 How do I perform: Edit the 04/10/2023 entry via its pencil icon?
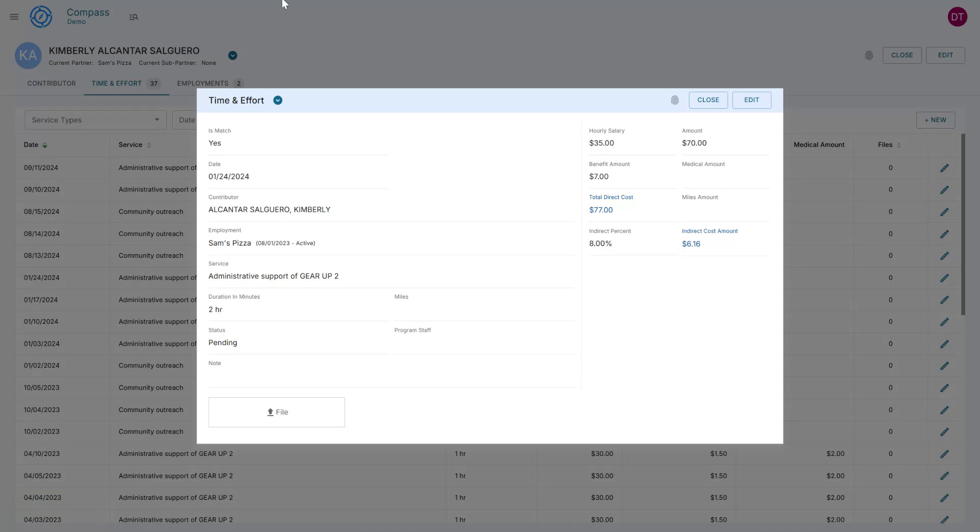945,453
